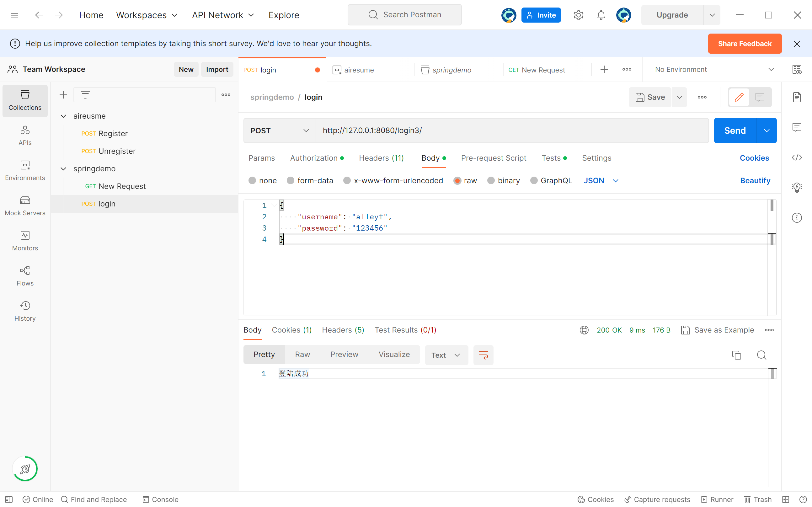
Task: Search the response with magnifier icon
Action: (x=761, y=355)
